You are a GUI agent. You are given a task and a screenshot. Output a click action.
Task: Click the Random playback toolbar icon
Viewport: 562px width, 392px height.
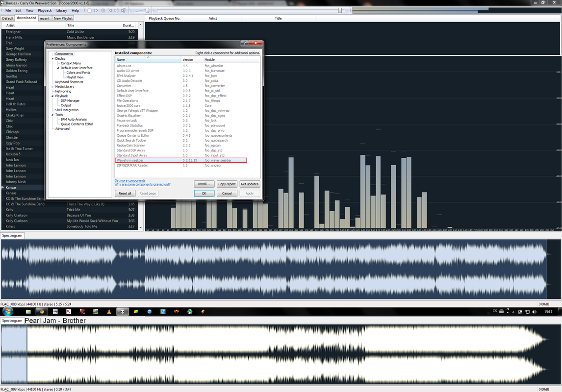coord(123,10)
